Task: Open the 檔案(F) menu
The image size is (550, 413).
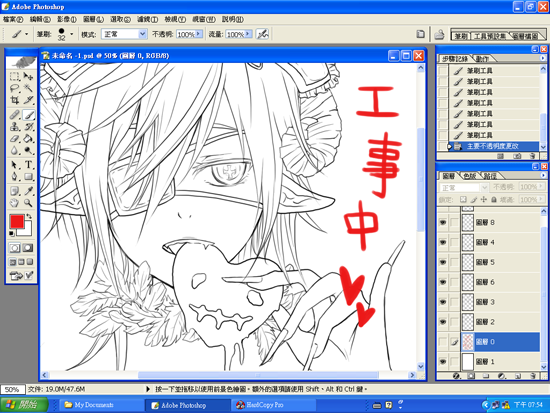Action: tap(13, 19)
